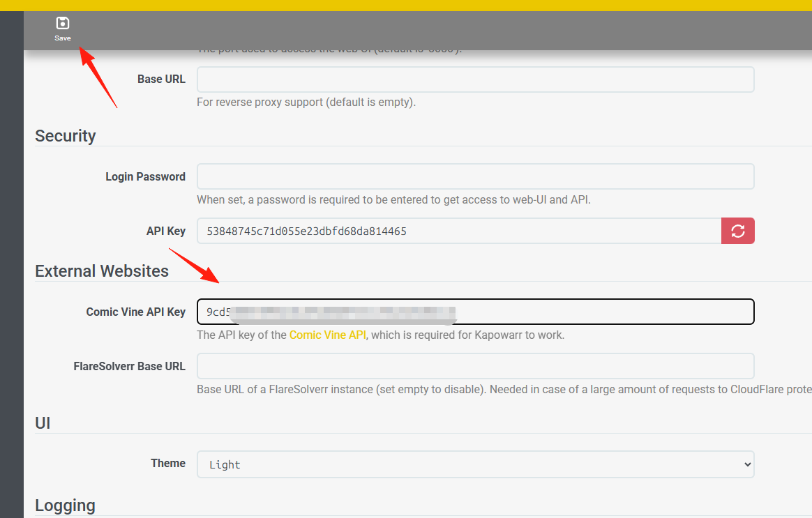Image resolution: width=812 pixels, height=518 pixels.
Task: Click the UI section heading
Action: coord(43,422)
